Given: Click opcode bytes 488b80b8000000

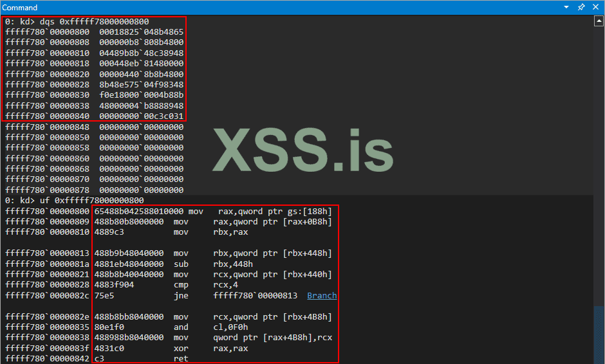Looking at the screenshot, I should click(x=129, y=222).
